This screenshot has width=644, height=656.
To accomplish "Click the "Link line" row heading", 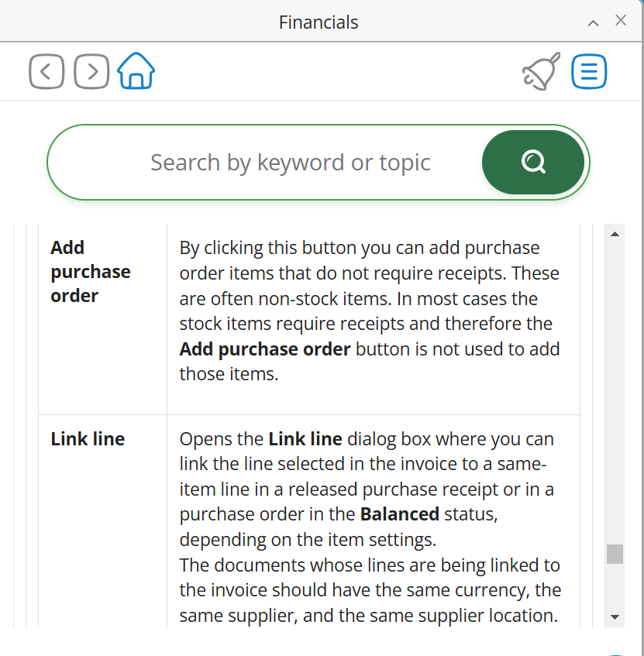I will click(88, 439).
